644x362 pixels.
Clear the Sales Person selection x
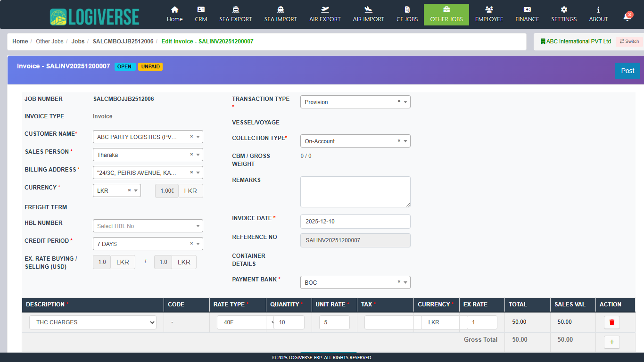[x=191, y=155]
